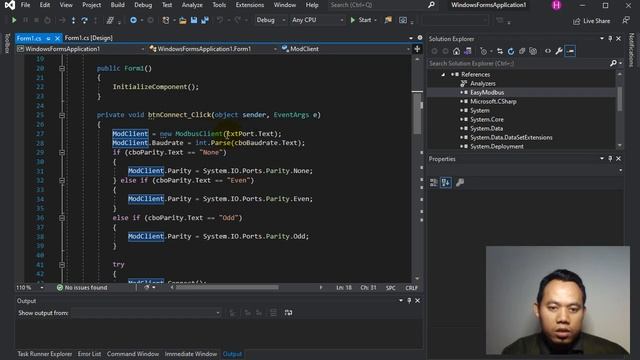This screenshot has width=640, height=360.
Task: Open the Show output from dropdown
Action: click(146, 313)
